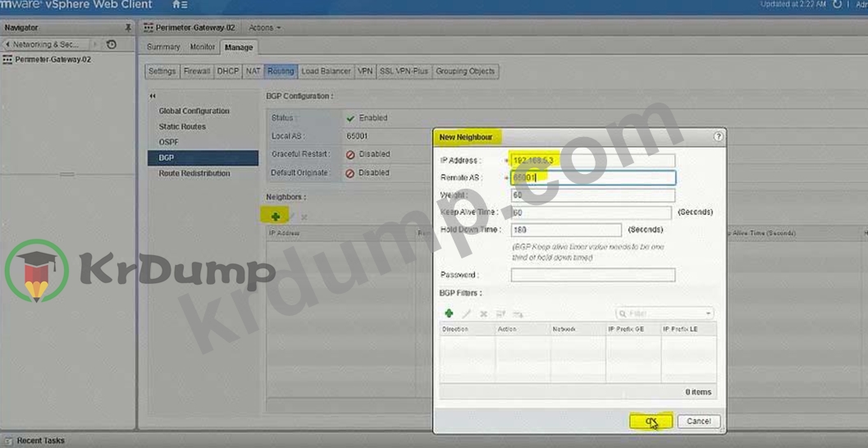Focus the Hold Down Time field
Image resolution: width=868 pixels, height=448 pixels.
tap(566, 230)
